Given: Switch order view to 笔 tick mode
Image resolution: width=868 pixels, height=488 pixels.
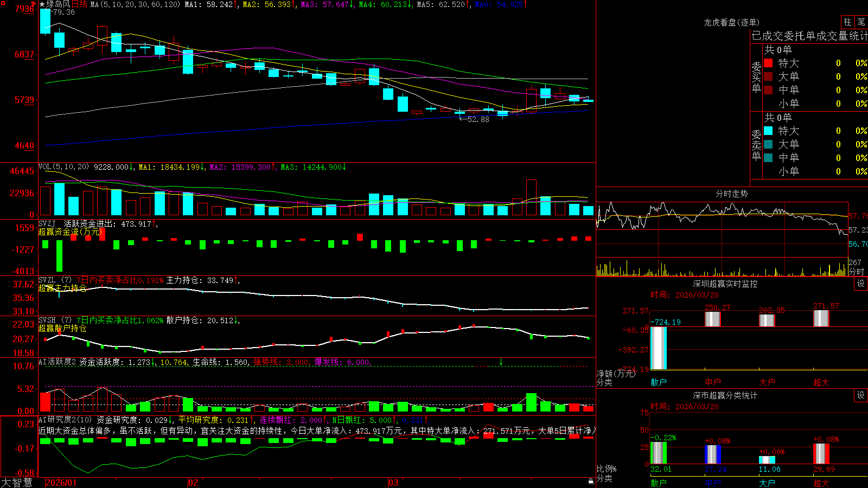Looking at the screenshot, I should point(861,22).
